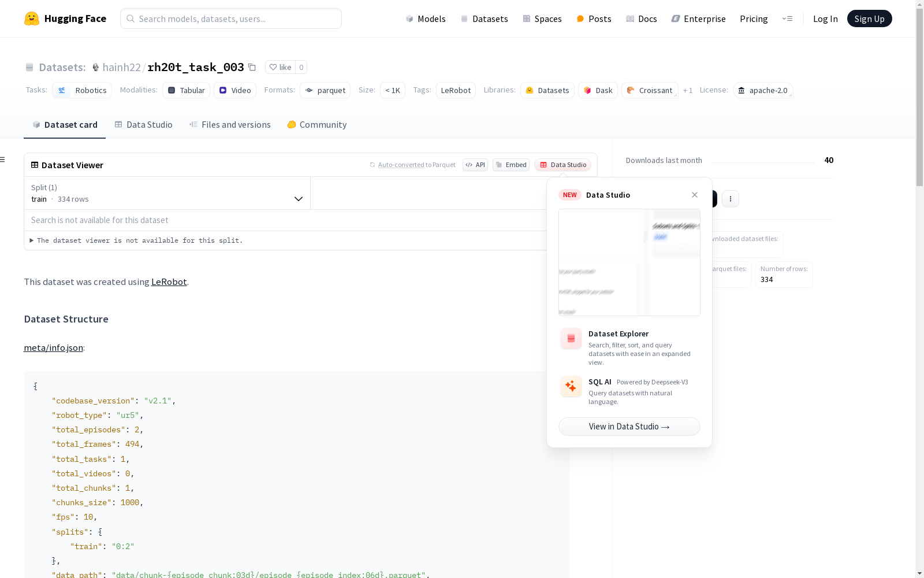Open the three-dot options menu in sidebar

tap(731, 199)
